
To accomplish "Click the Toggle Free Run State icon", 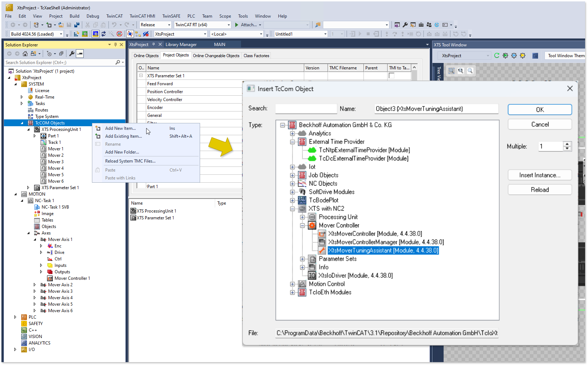I will (x=119, y=34).
